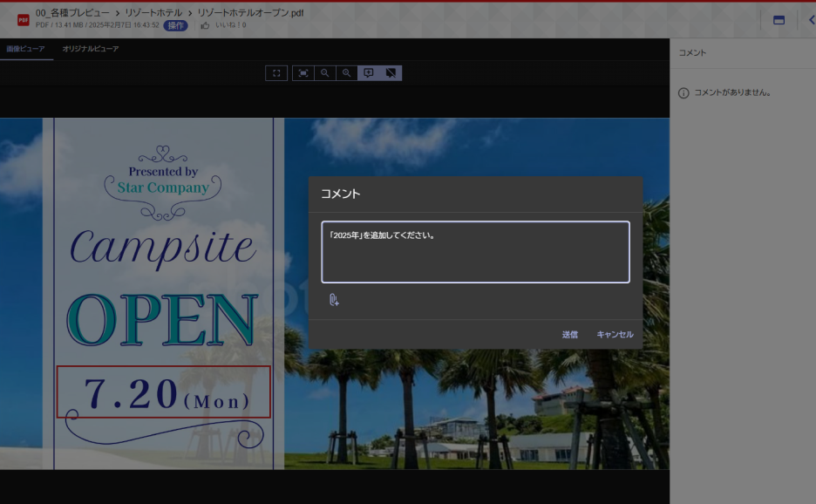Click the リゾートホテルオープン.pdf file name
Screen dimensions: 816x504
click(250, 12)
